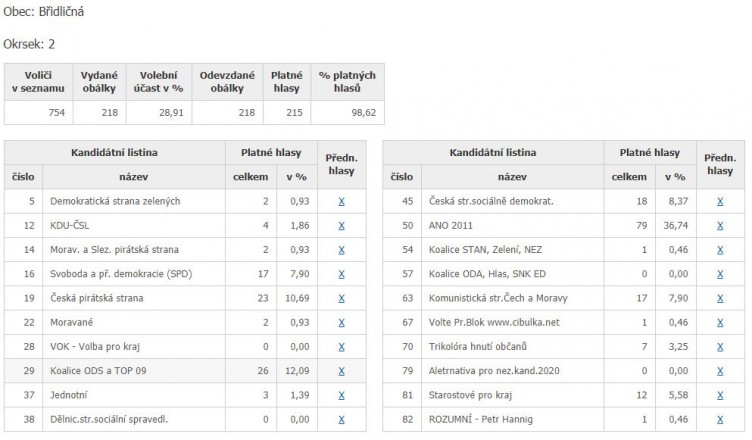
Task: Open X link for Koalice STAN, Zelení, NEZ
Action: (x=720, y=250)
